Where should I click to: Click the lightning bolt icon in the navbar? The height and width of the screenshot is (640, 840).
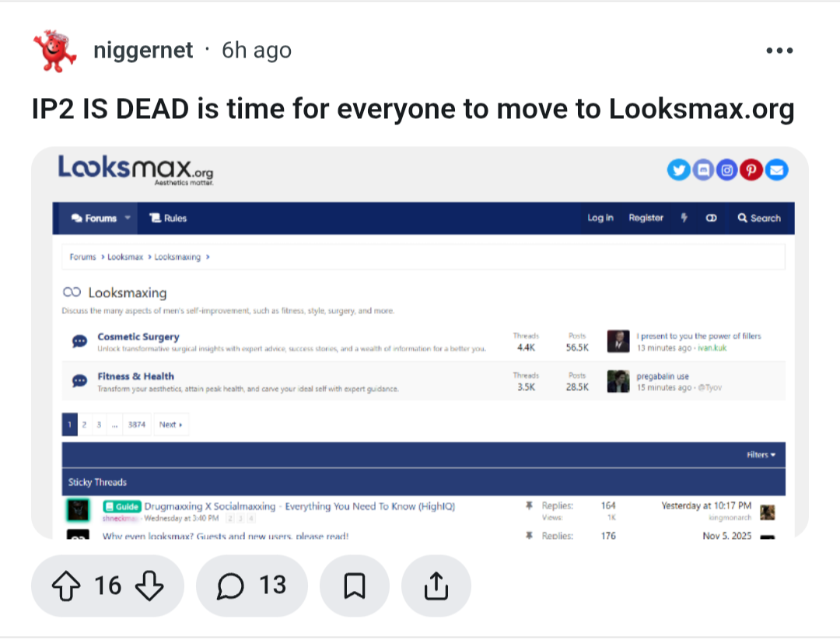[684, 218]
